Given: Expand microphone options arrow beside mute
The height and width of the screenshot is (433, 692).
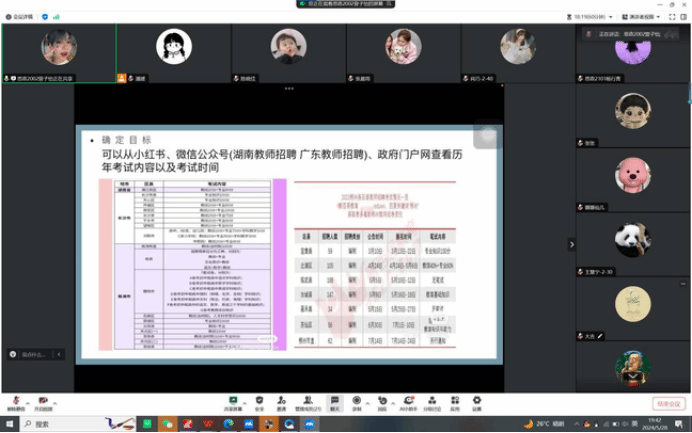Looking at the screenshot, I should 27,400.
